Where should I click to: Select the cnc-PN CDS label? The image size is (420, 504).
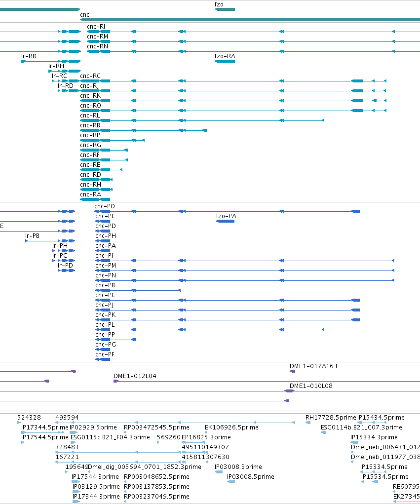[x=106, y=275]
